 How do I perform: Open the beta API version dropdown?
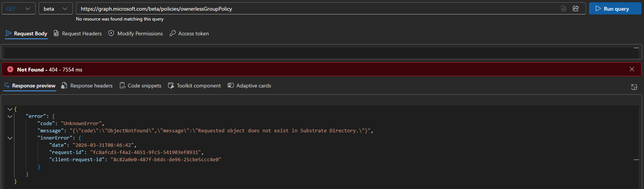pyautogui.click(x=55, y=9)
